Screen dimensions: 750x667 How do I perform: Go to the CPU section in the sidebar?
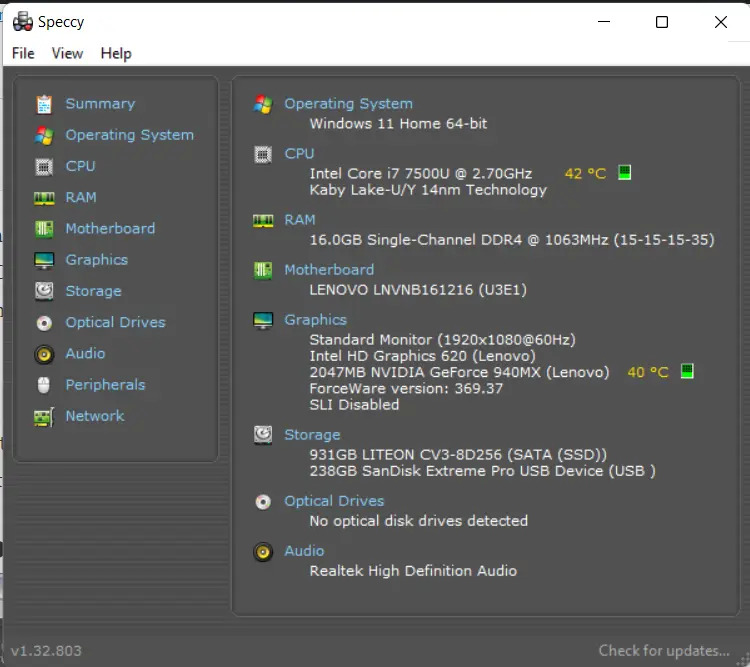[80, 166]
